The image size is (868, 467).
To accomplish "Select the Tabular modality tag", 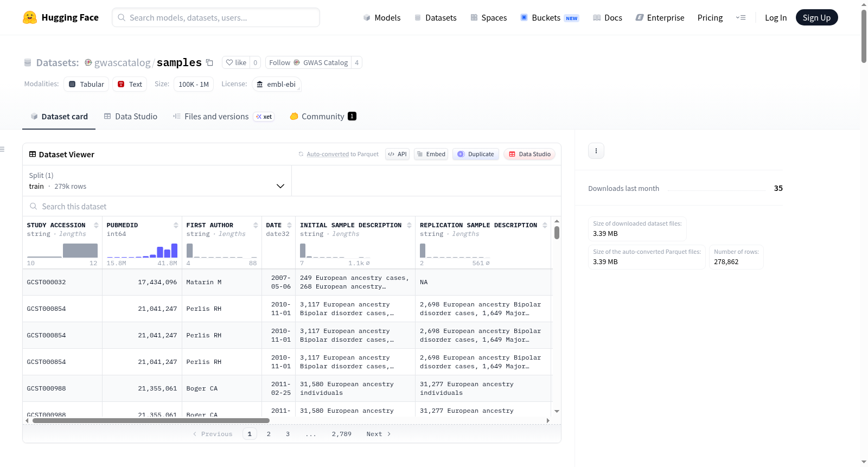I will click(86, 84).
